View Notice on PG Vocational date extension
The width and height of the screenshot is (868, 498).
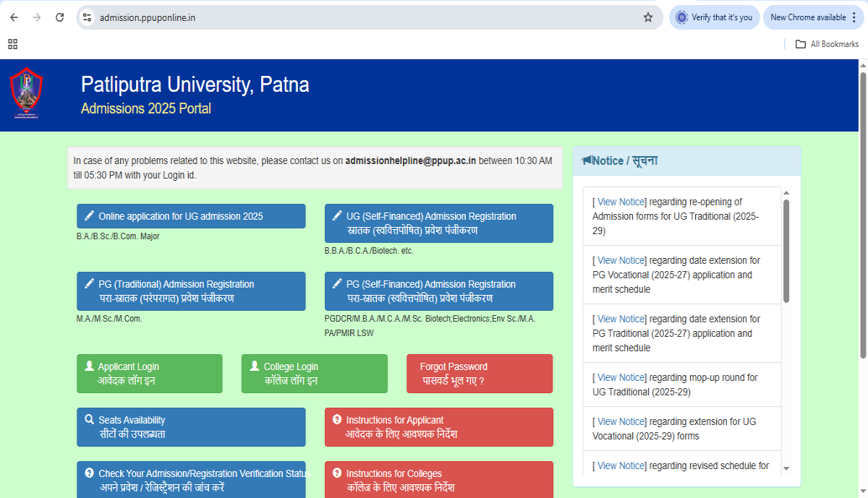621,260
